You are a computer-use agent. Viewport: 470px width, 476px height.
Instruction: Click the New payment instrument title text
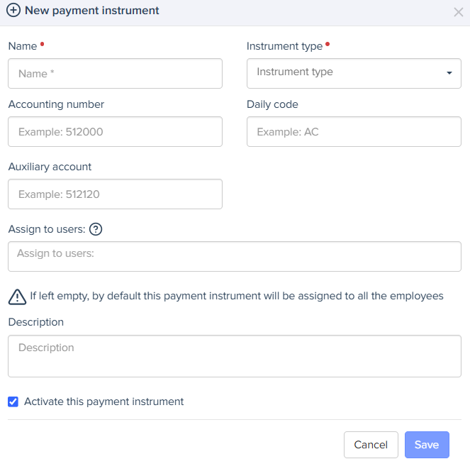tap(92, 11)
